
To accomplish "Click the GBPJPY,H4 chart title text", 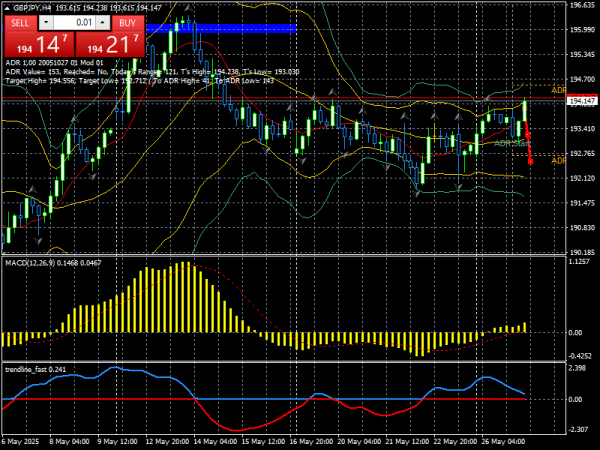I will [32, 8].
